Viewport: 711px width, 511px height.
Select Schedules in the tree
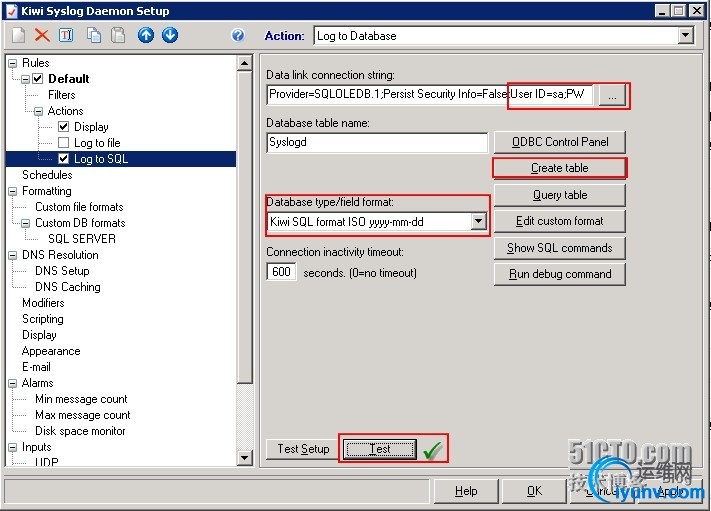pyautogui.click(x=47, y=175)
